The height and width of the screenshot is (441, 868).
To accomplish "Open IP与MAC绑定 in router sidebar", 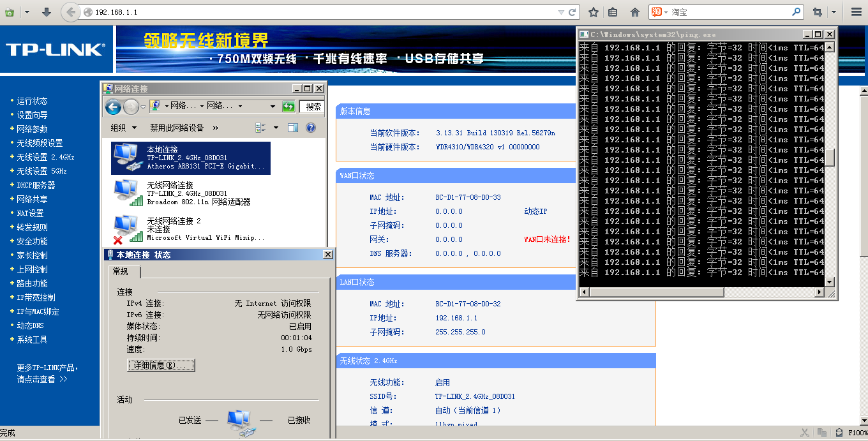I will (x=38, y=311).
